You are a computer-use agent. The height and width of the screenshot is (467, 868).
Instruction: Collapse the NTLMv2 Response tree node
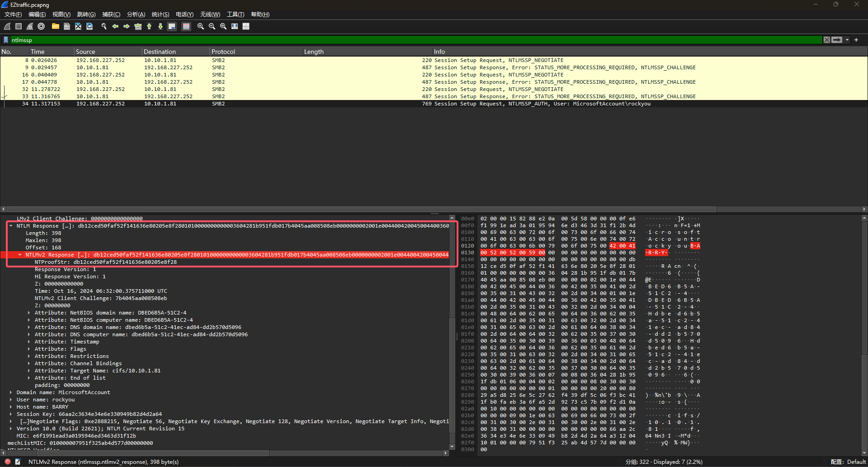pos(20,255)
